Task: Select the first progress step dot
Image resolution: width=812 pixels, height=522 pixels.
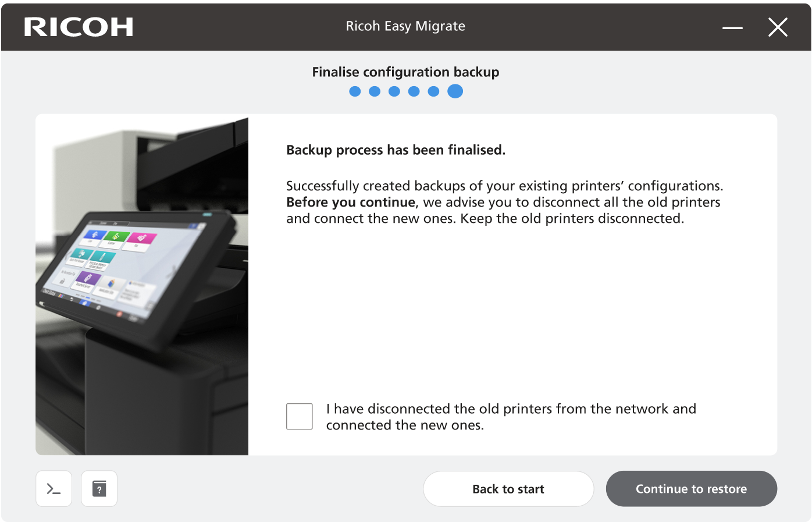Action: pyautogui.click(x=355, y=91)
